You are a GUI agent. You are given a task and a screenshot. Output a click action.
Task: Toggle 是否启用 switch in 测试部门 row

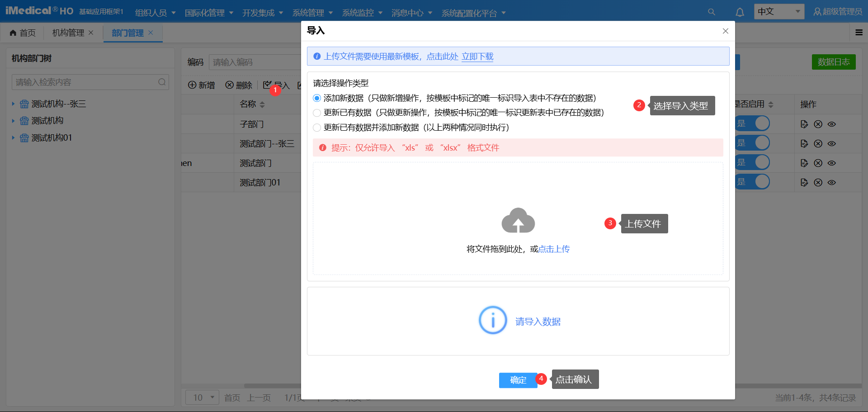[x=753, y=162]
